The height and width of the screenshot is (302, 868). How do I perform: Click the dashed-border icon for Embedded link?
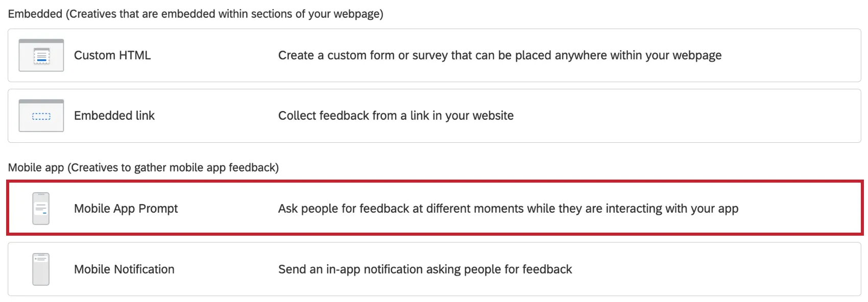41,115
